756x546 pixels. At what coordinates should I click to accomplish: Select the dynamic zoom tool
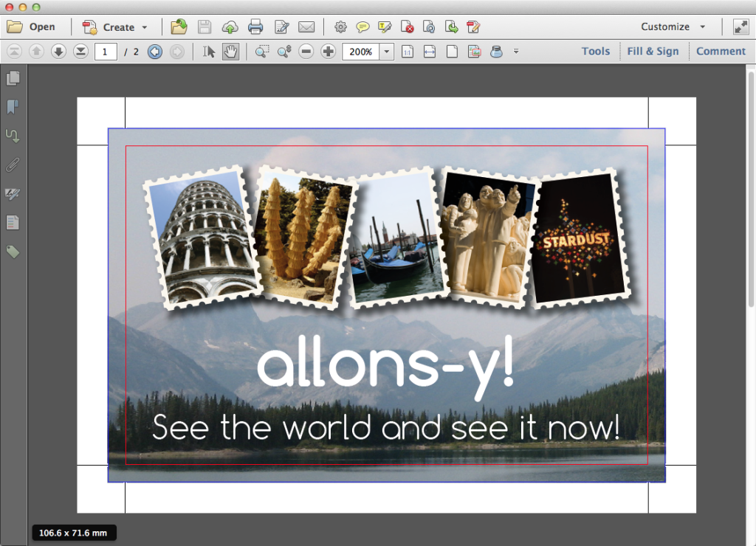284,52
